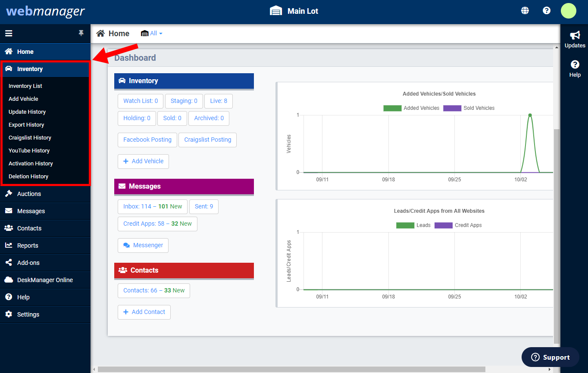Expand the Auctions sidebar section

(30, 194)
